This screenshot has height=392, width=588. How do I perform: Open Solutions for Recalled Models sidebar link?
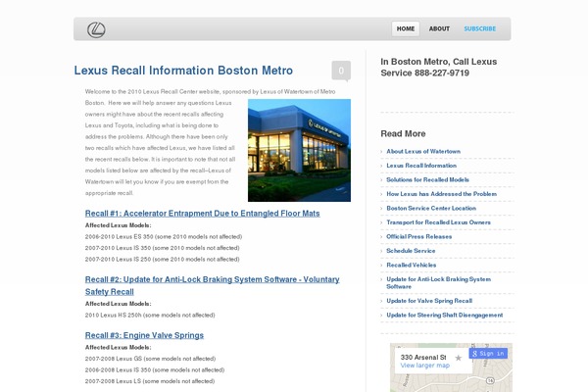tap(427, 180)
